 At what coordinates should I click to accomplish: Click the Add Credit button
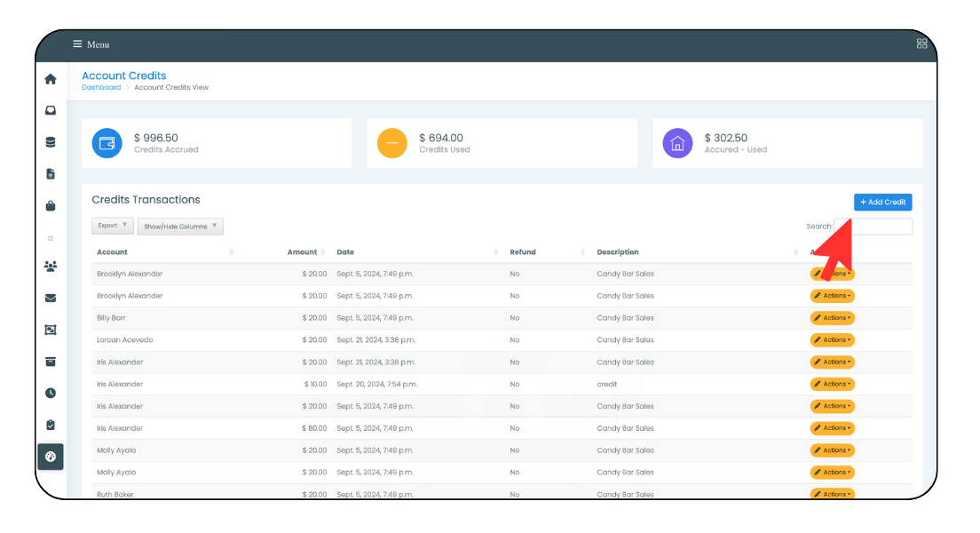click(x=882, y=202)
